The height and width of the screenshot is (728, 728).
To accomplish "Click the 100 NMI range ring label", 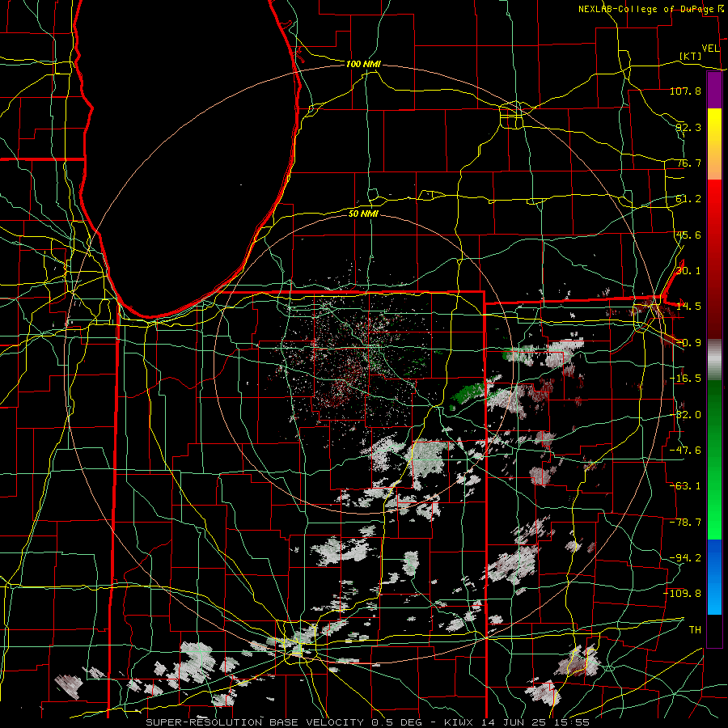I will coord(363,64).
